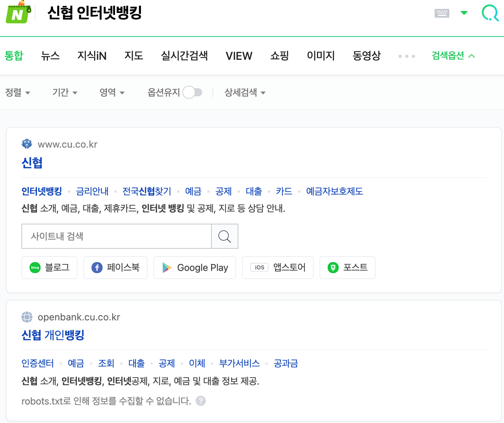Open the 조회 sublink
This screenshot has height=423, width=504.
(106, 363)
